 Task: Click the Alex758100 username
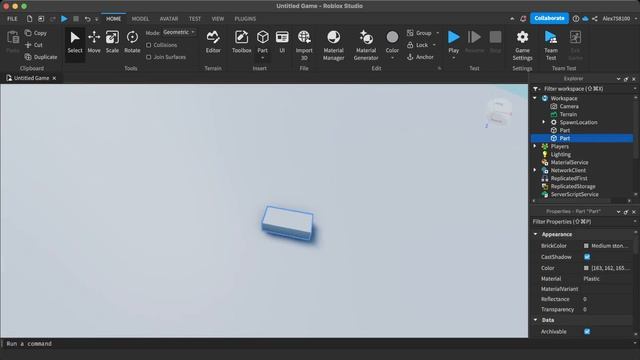616,19
